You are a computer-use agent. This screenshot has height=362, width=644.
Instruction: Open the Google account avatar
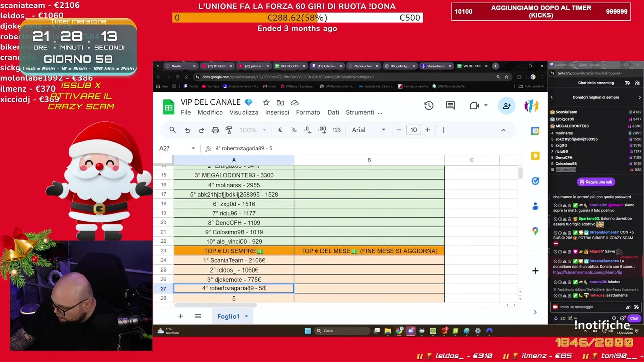(532, 106)
